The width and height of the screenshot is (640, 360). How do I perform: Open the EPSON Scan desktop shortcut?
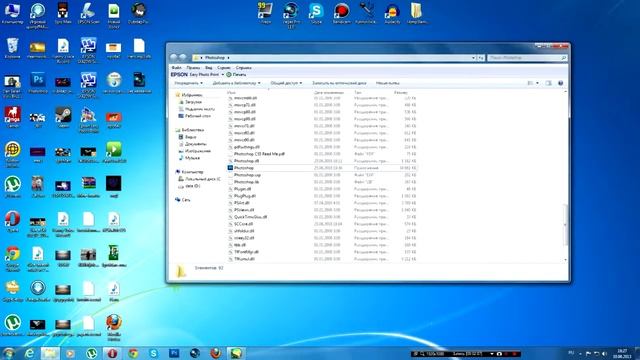tap(88, 13)
